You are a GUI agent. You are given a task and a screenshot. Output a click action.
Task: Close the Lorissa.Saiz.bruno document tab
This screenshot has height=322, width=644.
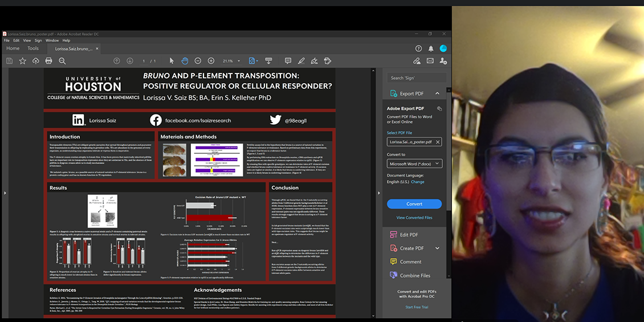pyautogui.click(x=97, y=49)
